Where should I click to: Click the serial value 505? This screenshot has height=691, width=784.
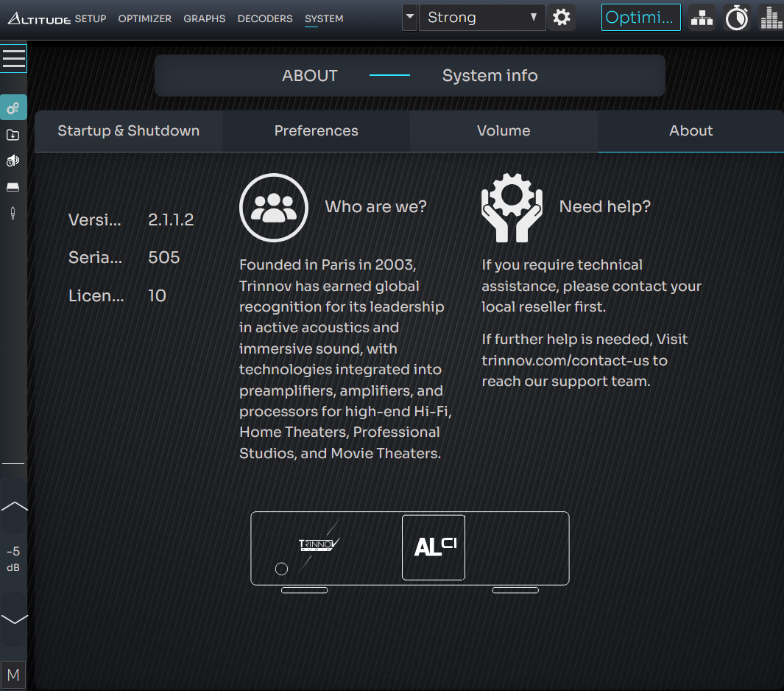tap(163, 257)
